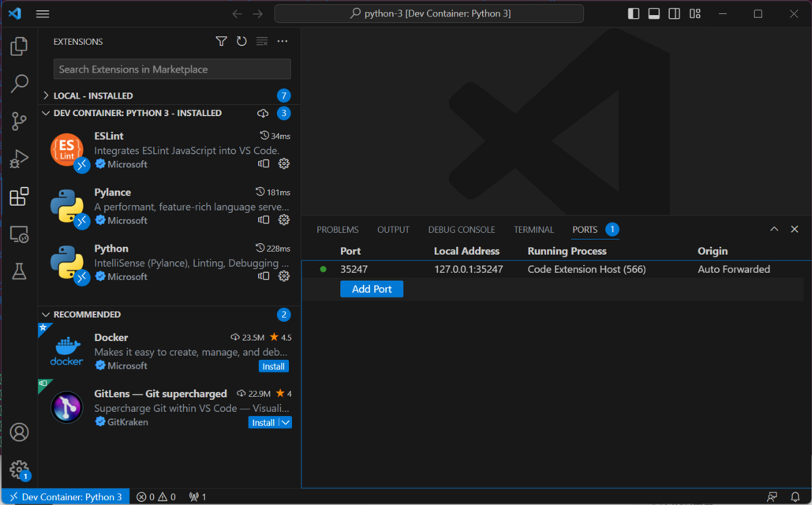Collapse the Recommended extensions section
This screenshot has height=505, width=812.
pos(87,315)
